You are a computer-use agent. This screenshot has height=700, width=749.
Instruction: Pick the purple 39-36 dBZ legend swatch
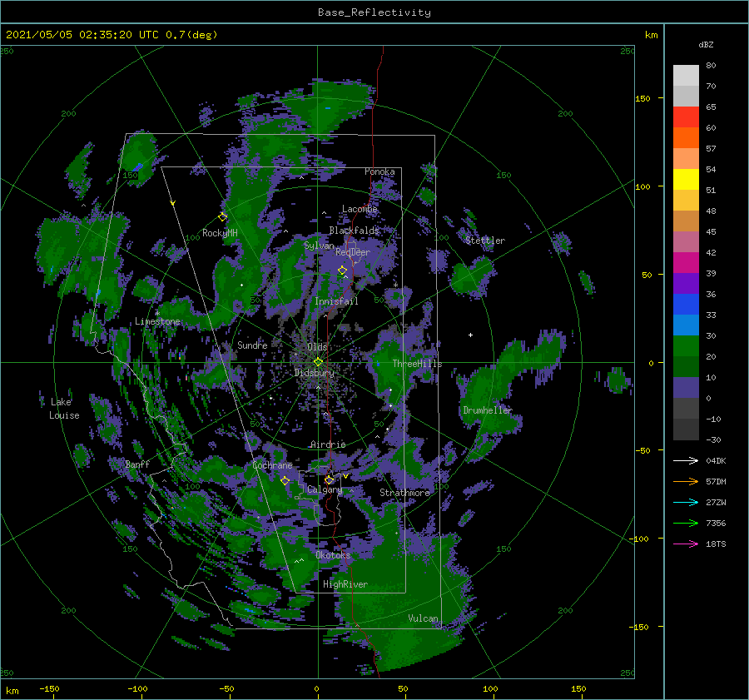[x=686, y=284]
